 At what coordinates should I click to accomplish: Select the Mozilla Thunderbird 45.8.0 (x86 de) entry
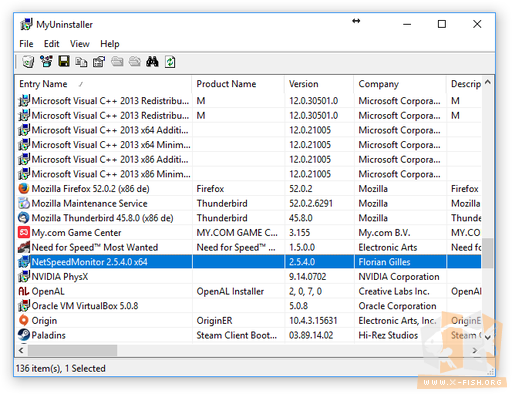tap(102, 218)
